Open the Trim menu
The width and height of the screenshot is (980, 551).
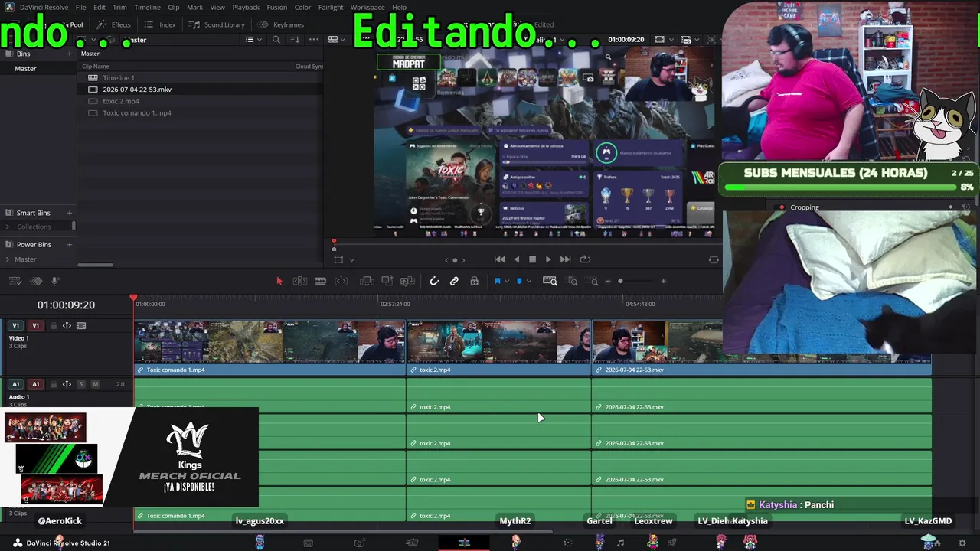(x=119, y=8)
